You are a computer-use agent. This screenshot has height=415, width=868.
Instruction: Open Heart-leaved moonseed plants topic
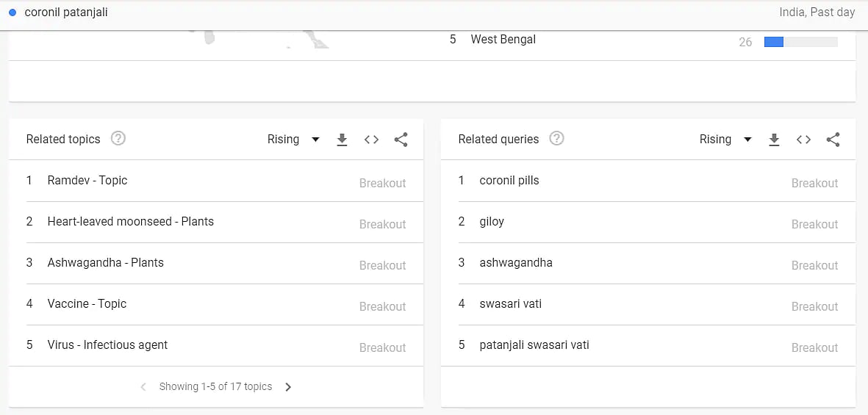[131, 222]
